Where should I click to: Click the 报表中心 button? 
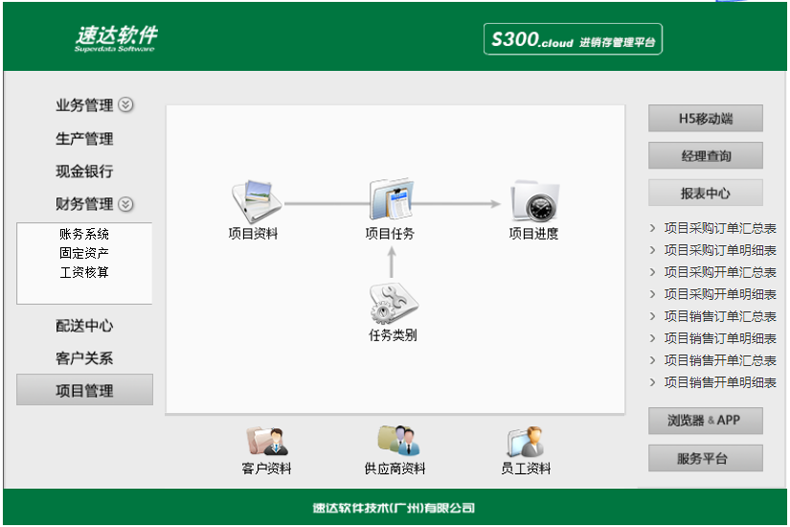pos(705,193)
